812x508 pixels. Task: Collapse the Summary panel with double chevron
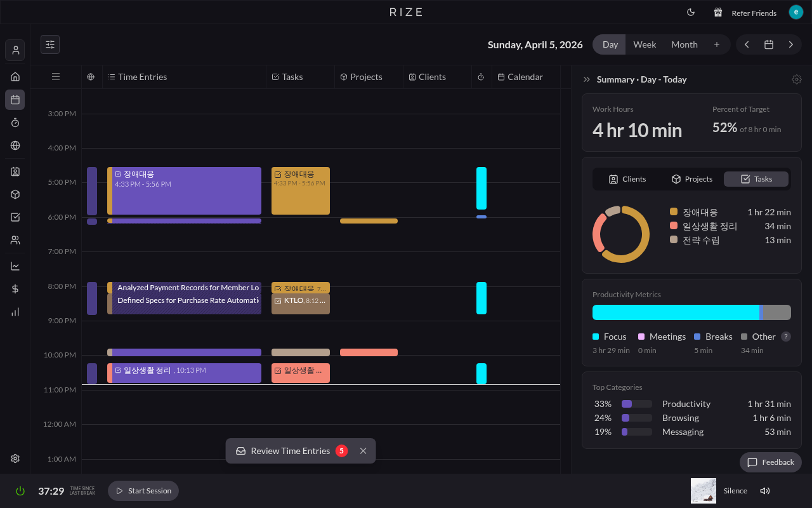click(x=587, y=79)
